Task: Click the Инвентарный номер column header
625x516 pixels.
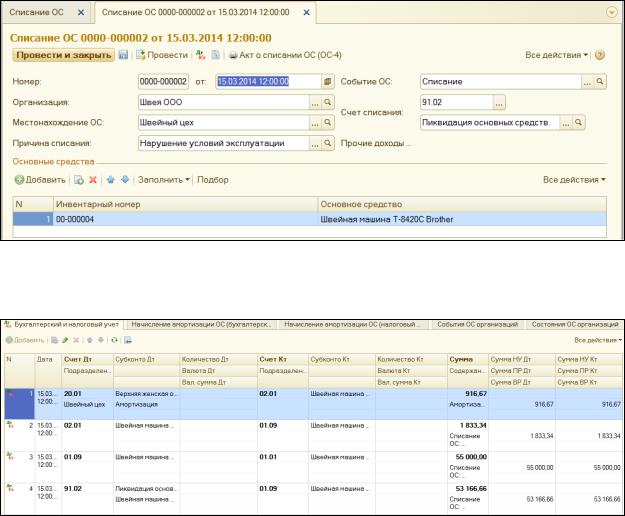Action: tap(185, 204)
